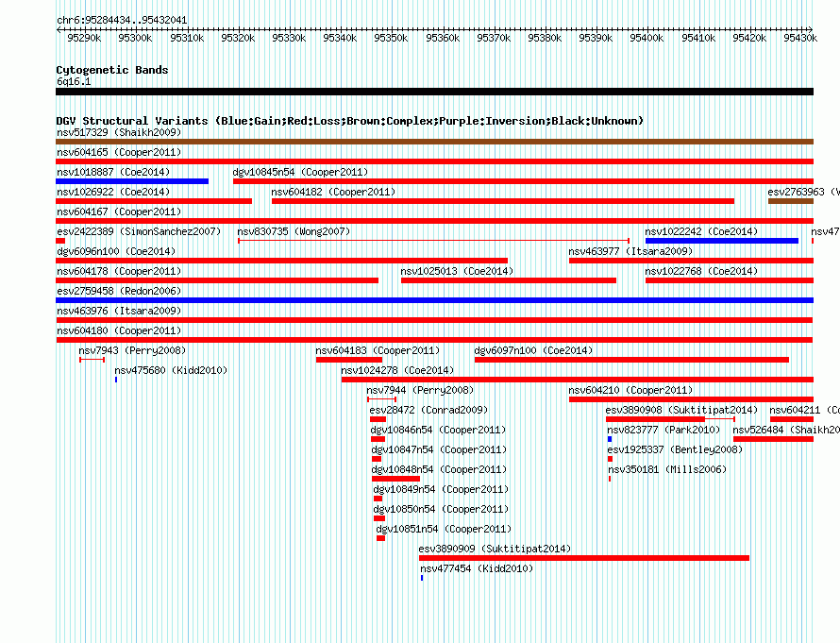Open nsv463976 (Itsara2009) variant label

click(119, 311)
